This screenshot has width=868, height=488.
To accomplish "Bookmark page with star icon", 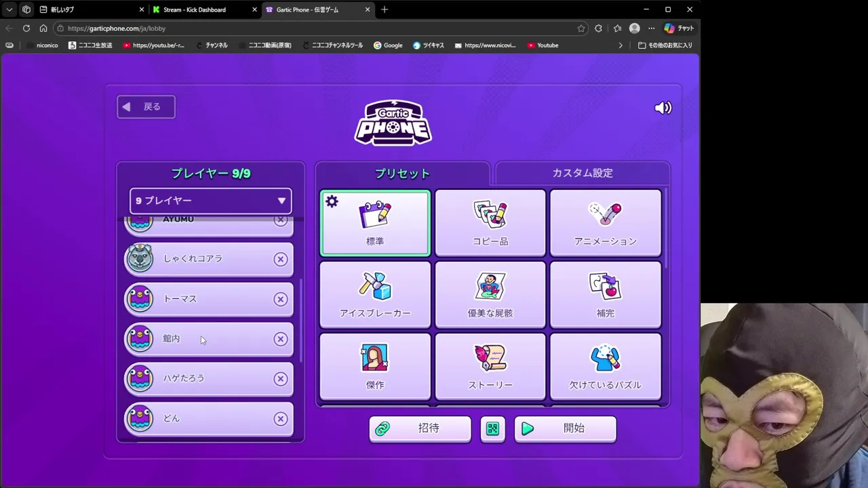I will [x=581, y=28].
